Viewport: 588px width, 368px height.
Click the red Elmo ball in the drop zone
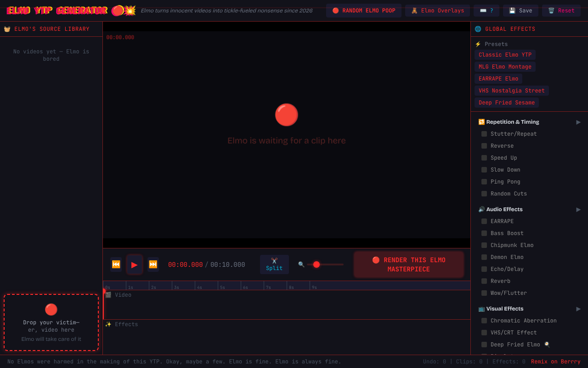tap(51, 310)
